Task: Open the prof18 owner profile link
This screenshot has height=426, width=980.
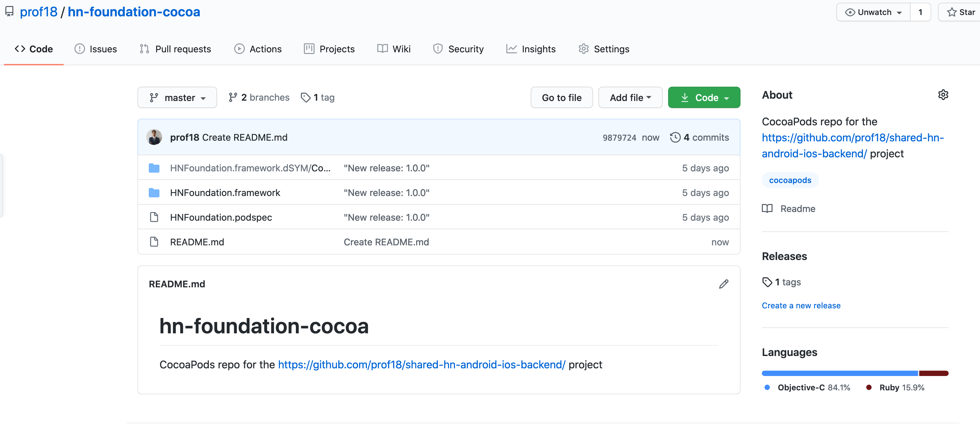Action: 38,12
